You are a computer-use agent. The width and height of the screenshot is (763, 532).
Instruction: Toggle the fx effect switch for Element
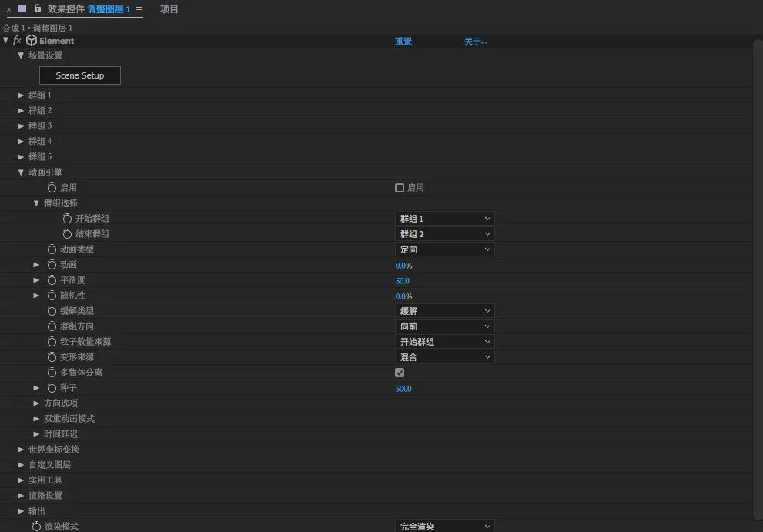(18, 41)
